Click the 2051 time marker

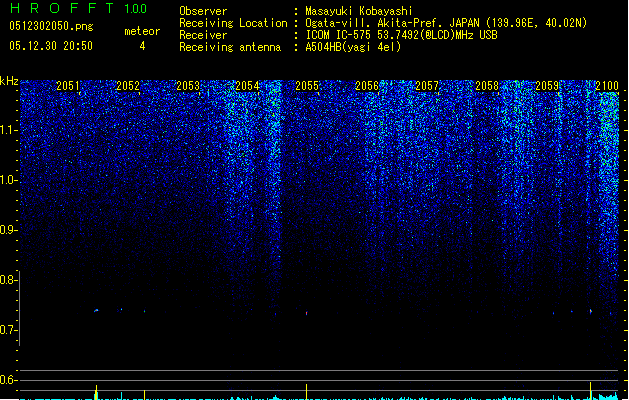tap(67, 86)
